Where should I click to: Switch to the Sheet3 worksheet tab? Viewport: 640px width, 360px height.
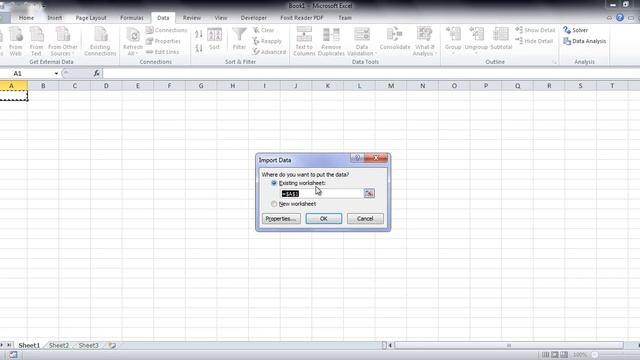pos(88,345)
